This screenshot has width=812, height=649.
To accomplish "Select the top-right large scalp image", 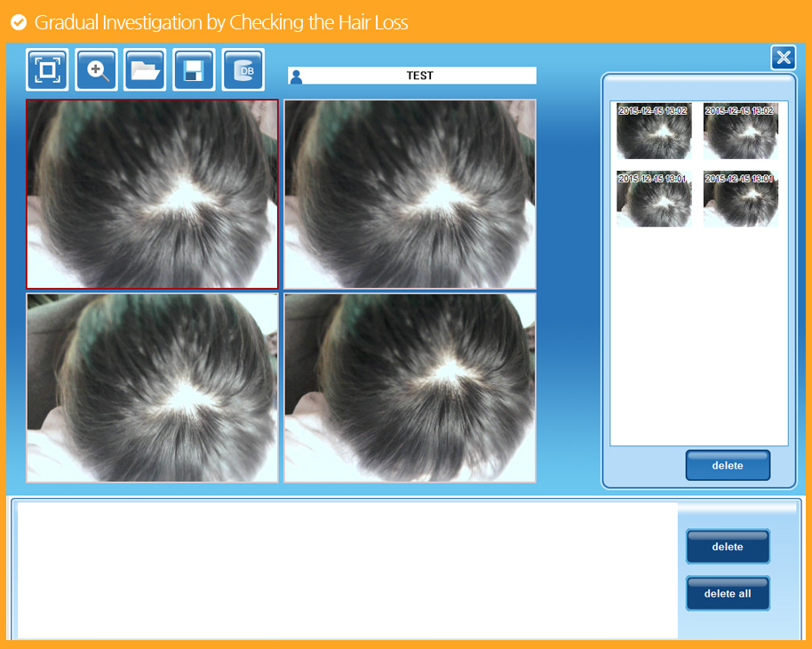I will [x=410, y=194].
